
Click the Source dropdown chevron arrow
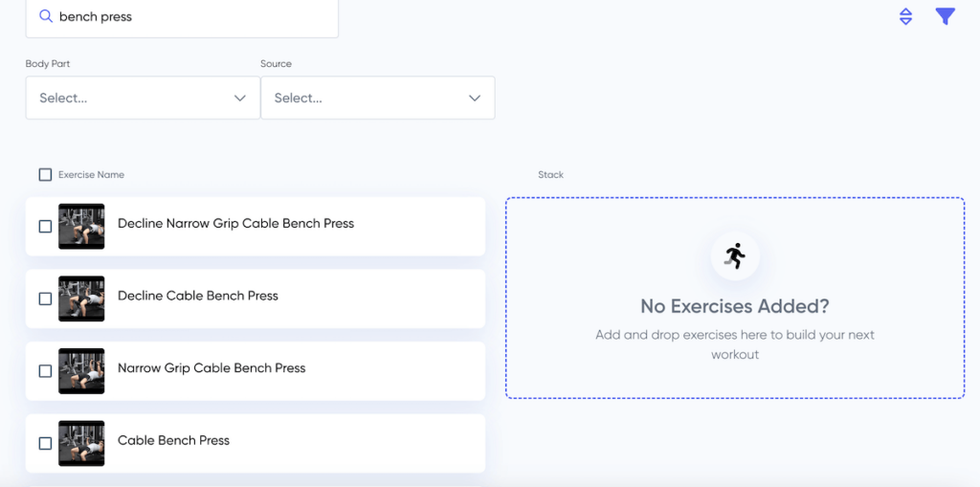pyautogui.click(x=474, y=98)
